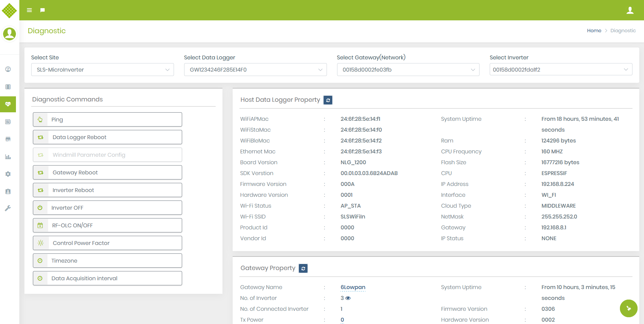
Task: Edit the 6Lowpan gateway name link
Action: point(353,287)
